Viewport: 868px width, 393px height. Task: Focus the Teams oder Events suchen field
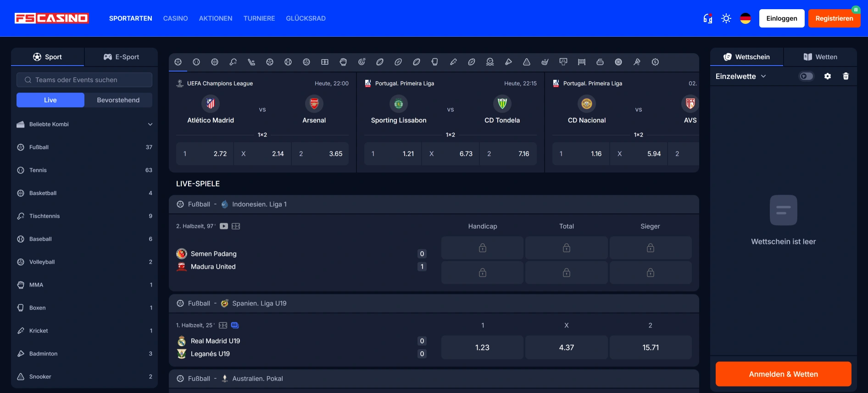(x=84, y=80)
